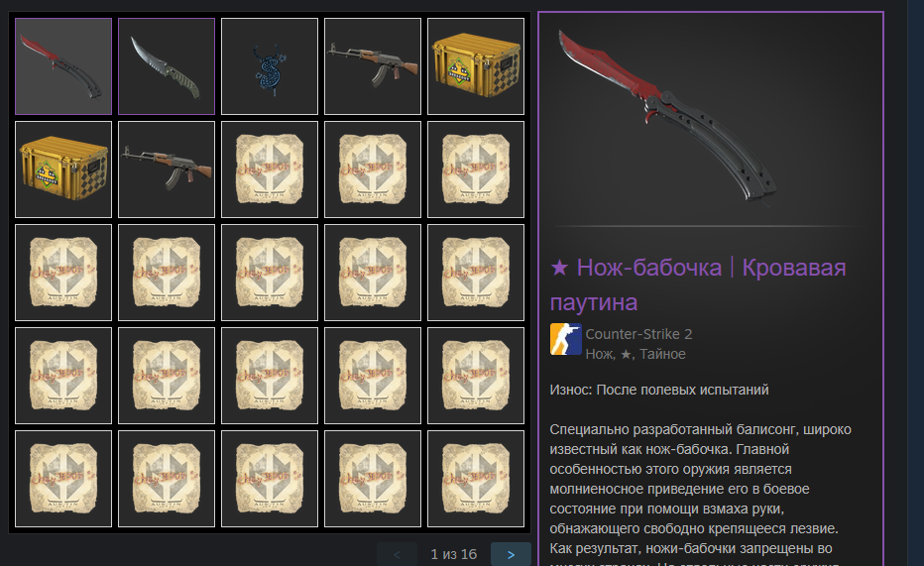Click the page indicator 1 из 16

point(453,554)
